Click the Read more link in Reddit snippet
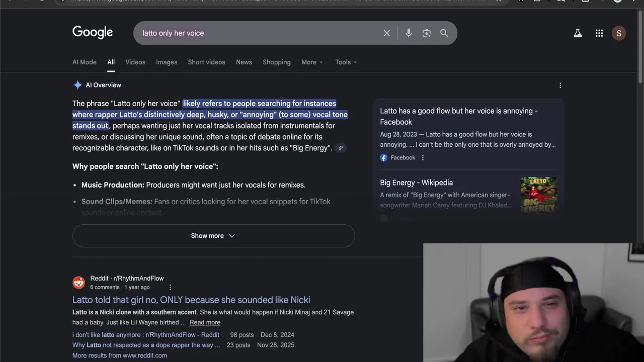Screen dimensions: 644x362 [205, 322]
